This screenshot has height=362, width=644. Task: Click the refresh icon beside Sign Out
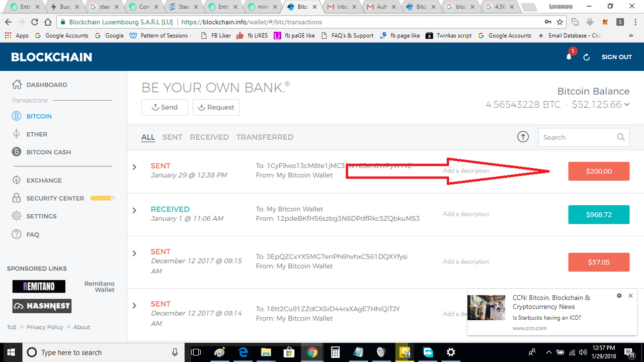coord(586,57)
